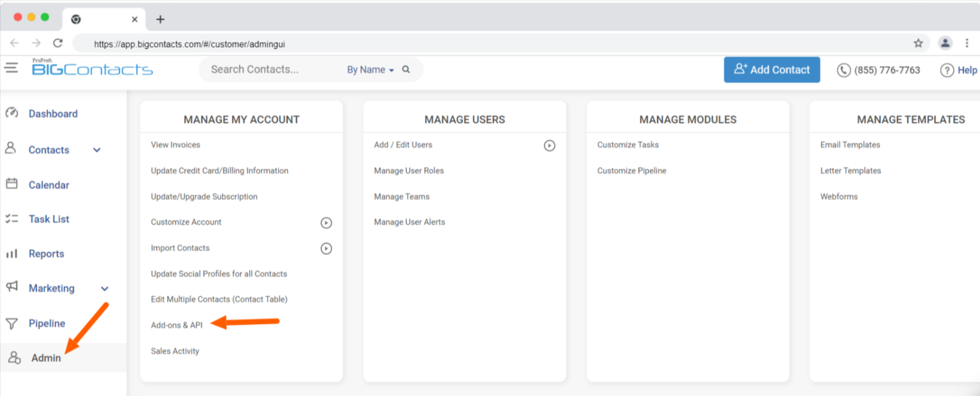The width and height of the screenshot is (980, 396).
Task: Open Add-ons & API
Action: (x=177, y=325)
